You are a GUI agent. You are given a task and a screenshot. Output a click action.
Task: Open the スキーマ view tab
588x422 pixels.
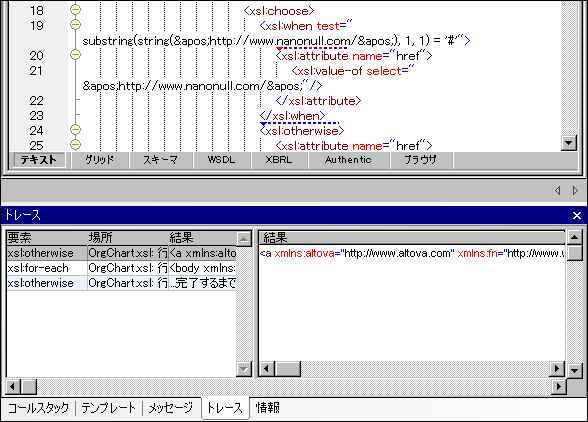(x=160, y=160)
